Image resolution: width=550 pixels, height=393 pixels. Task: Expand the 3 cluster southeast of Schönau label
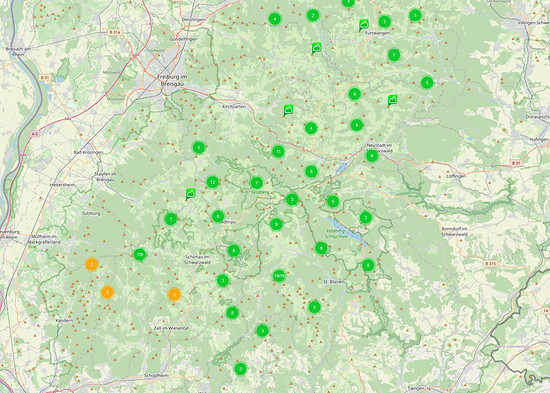(x=223, y=280)
